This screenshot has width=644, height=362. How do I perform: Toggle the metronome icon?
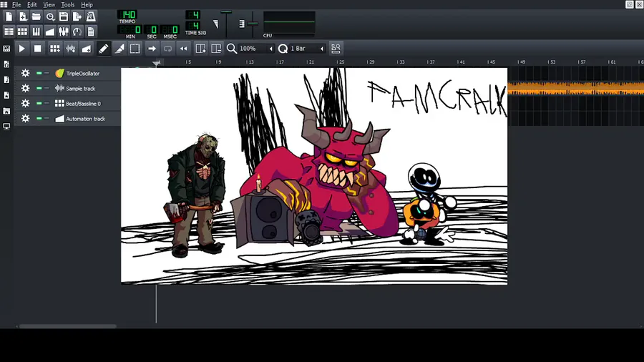click(91, 16)
